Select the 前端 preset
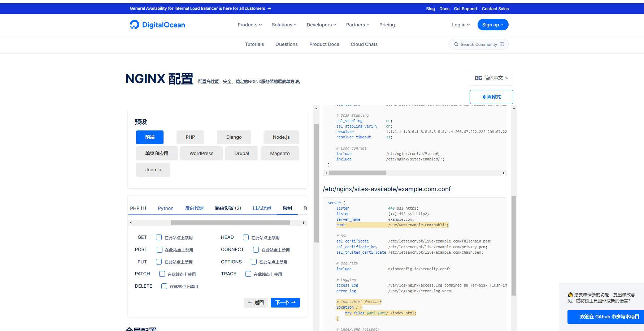 pos(150,137)
